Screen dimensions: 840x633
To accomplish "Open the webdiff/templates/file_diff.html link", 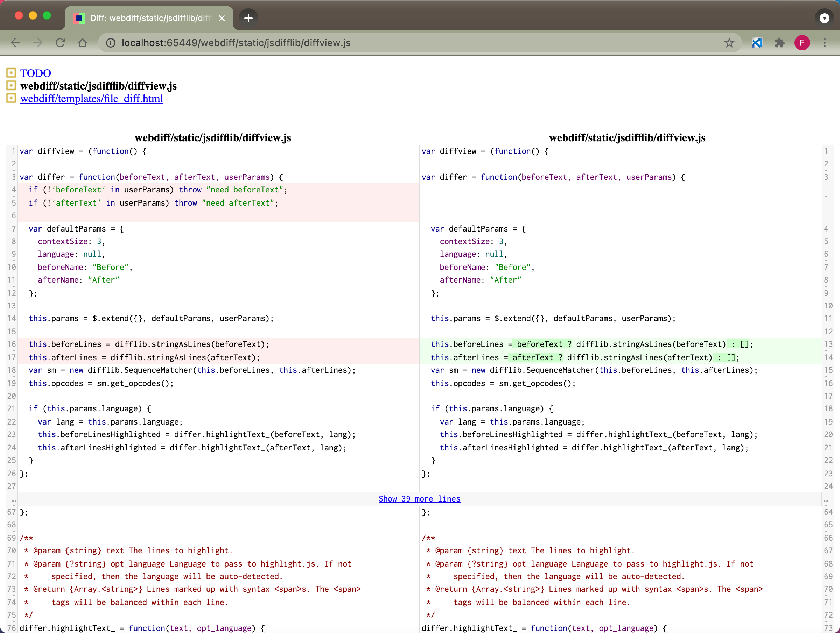I will [91, 98].
